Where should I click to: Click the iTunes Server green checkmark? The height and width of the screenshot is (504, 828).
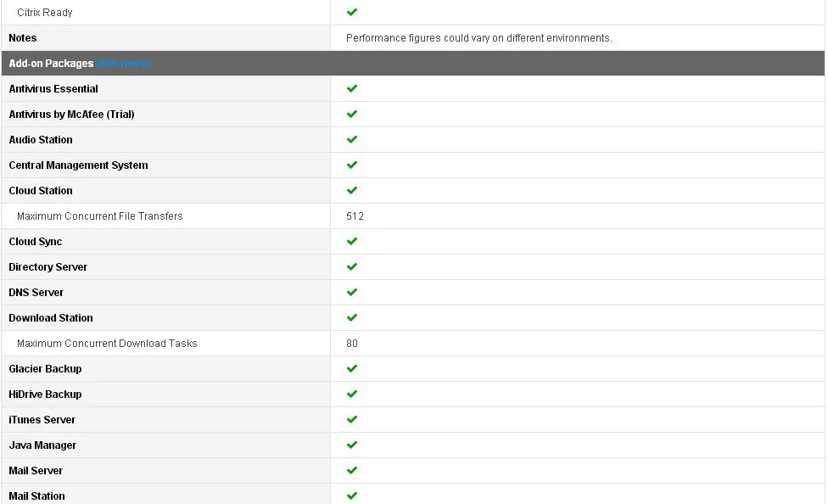pyautogui.click(x=352, y=419)
